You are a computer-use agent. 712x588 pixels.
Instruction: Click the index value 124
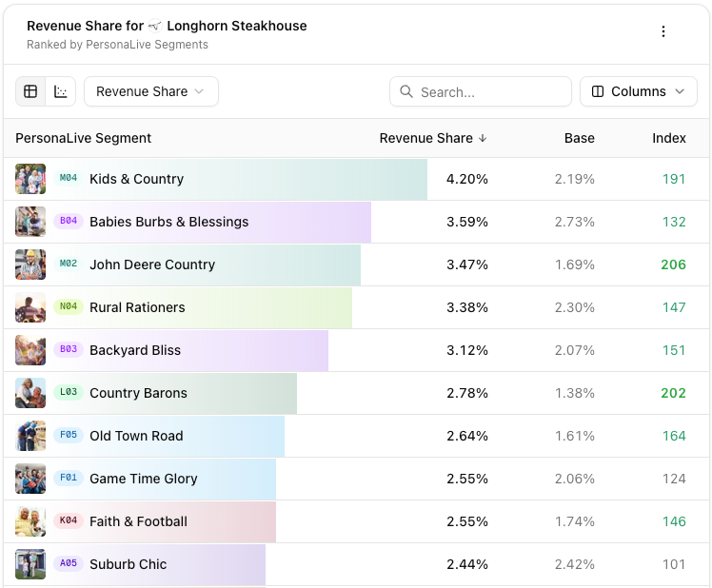point(674,479)
